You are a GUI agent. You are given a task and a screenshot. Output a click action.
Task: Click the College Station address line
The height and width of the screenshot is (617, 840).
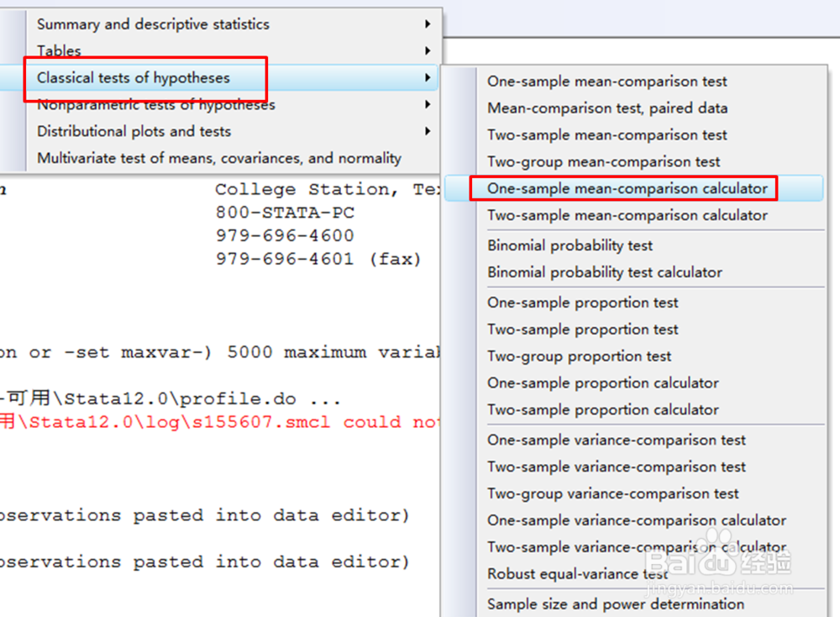(328, 190)
